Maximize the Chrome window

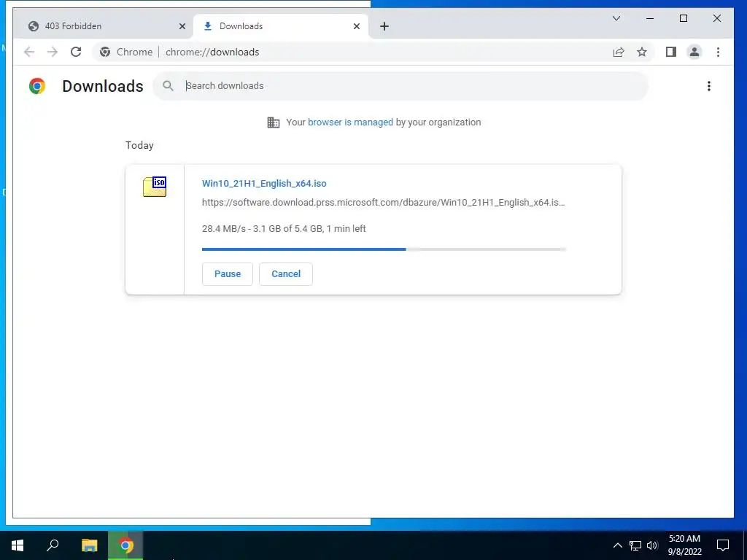pos(683,18)
